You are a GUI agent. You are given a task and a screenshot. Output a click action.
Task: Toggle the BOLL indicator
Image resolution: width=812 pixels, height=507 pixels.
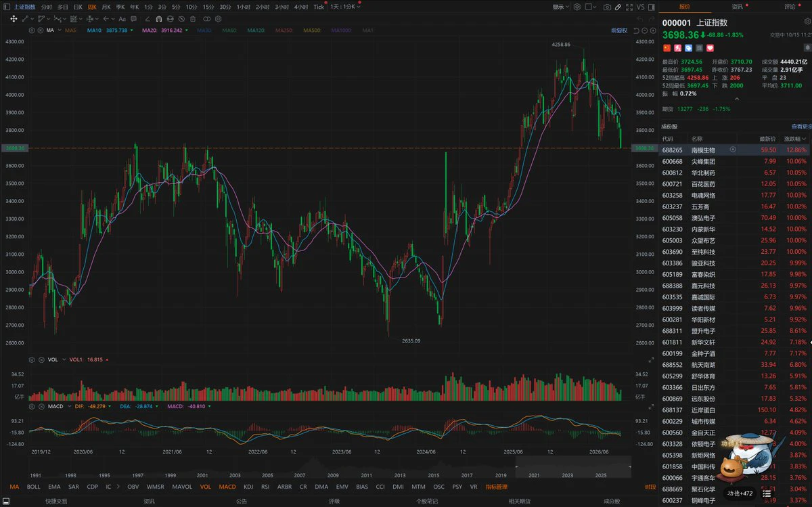click(34, 487)
